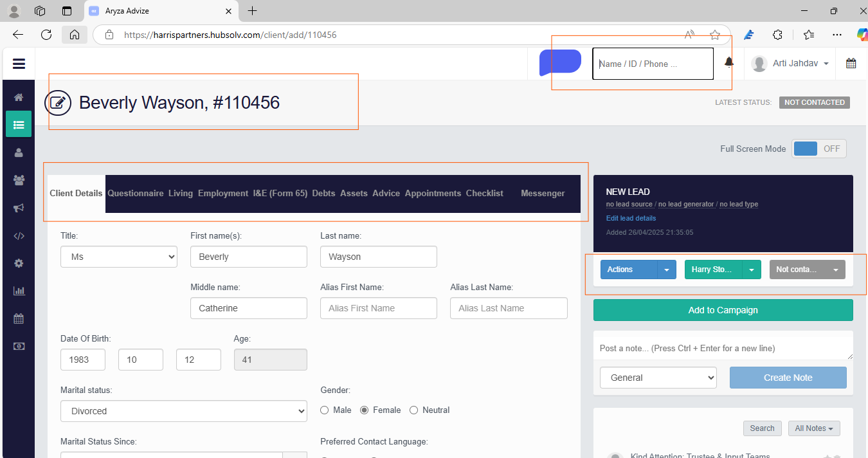Open the Title dropdown showing Ms
This screenshot has width=868, height=458.
(119, 257)
